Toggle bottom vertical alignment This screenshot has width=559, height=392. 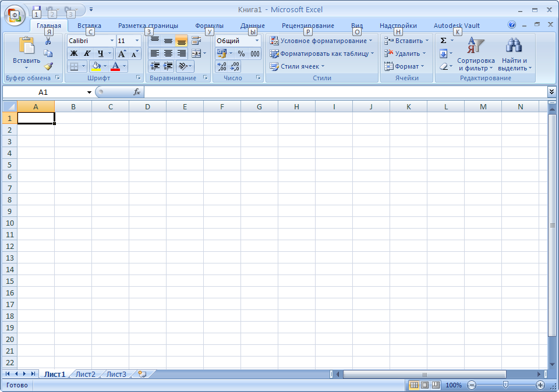tap(181, 41)
